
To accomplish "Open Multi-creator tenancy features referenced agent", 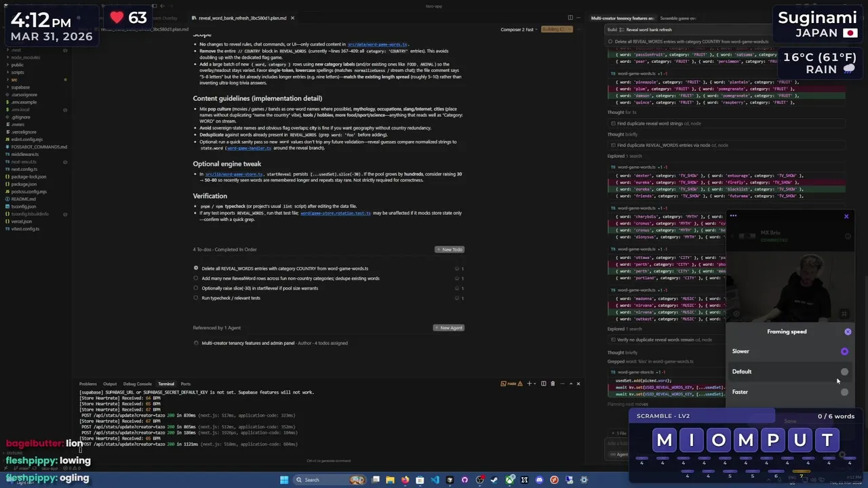I will coord(248,343).
